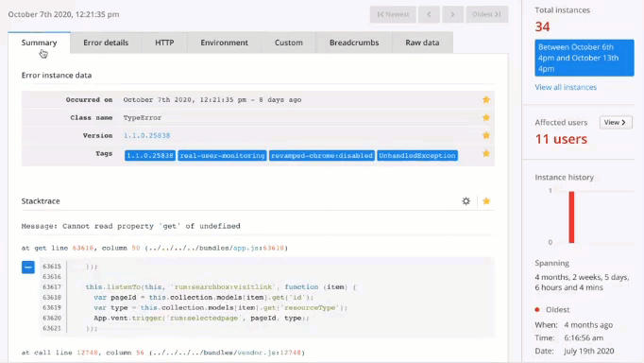Click the red instance history bar
The height and width of the screenshot is (363, 644).
571,217
